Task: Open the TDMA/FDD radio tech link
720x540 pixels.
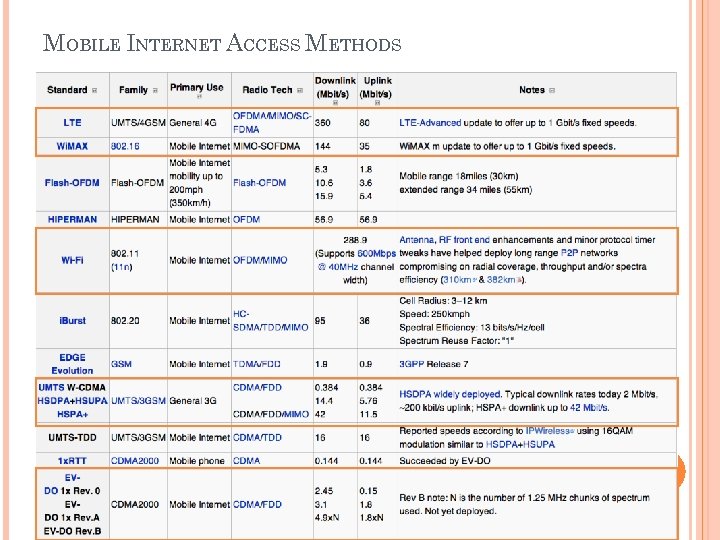Action: 257,364
